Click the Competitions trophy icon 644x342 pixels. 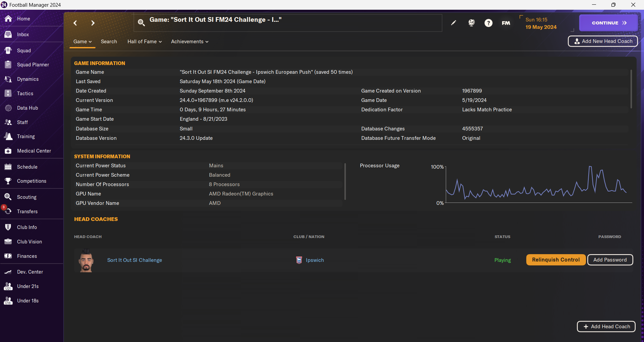[8, 181]
